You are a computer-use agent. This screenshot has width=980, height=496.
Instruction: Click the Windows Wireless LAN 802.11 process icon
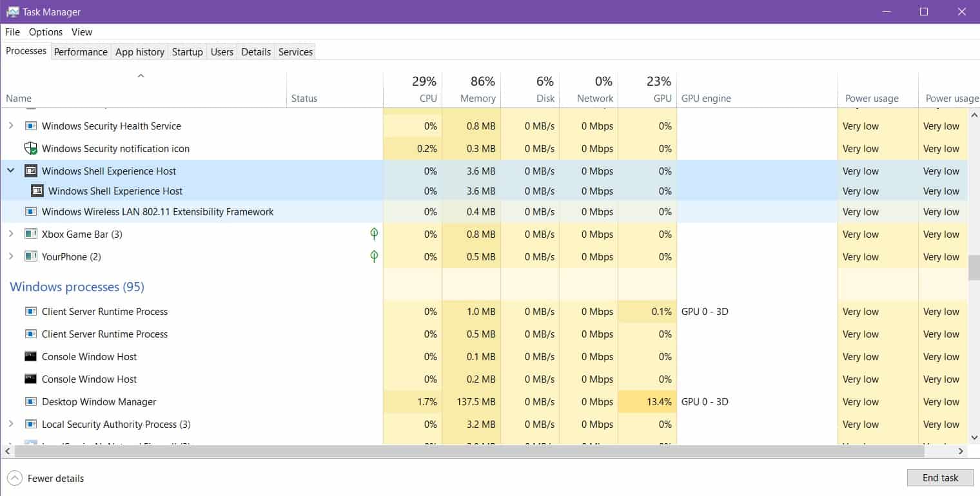pyautogui.click(x=30, y=212)
